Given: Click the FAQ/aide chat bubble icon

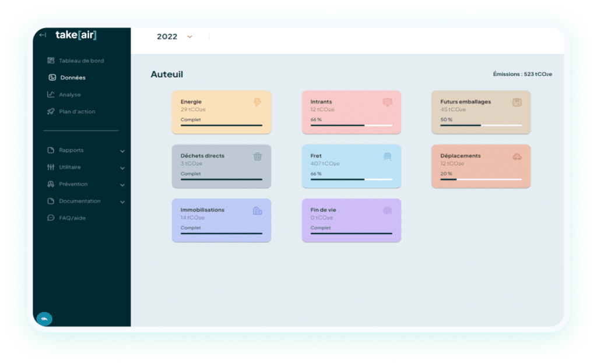Looking at the screenshot, I should coord(51,218).
